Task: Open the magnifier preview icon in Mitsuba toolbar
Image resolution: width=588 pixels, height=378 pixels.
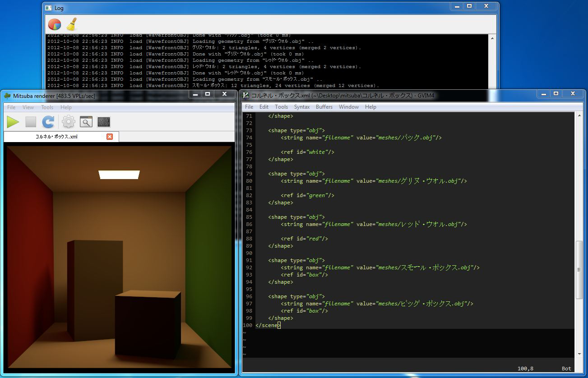Action: 86,122
